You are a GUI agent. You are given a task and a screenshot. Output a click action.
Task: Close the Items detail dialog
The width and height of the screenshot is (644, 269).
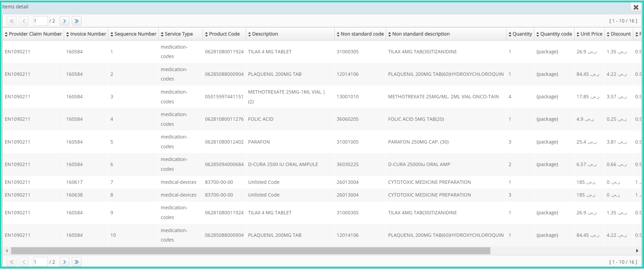click(x=636, y=7)
